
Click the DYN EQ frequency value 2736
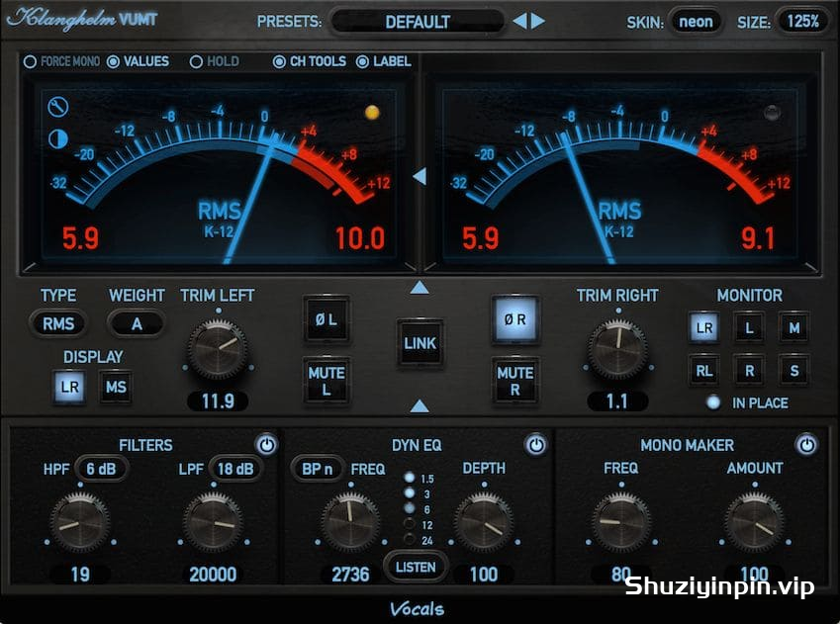[x=351, y=575]
